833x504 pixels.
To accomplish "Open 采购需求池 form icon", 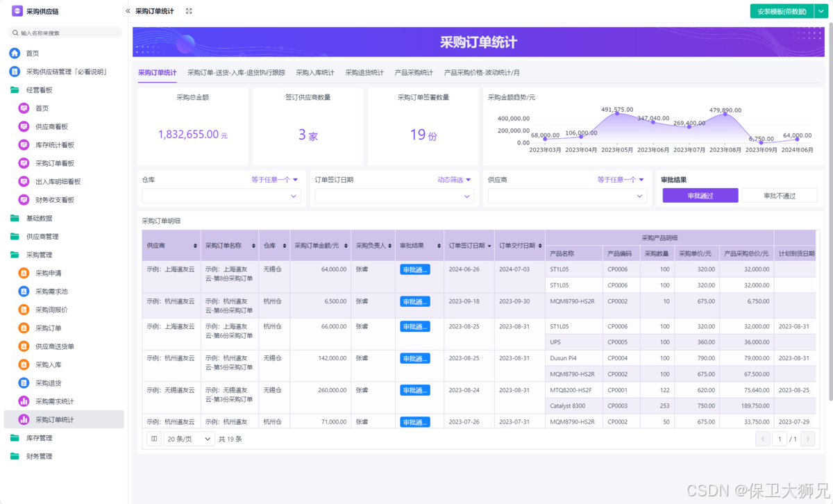I will coord(24,292).
